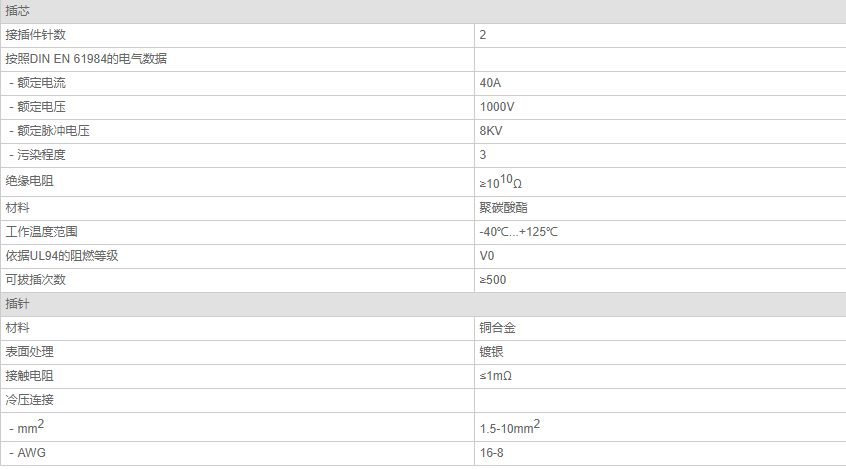Select the 8KV impulse voltage value
The width and height of the screenshot is (846, 469).
491,131
